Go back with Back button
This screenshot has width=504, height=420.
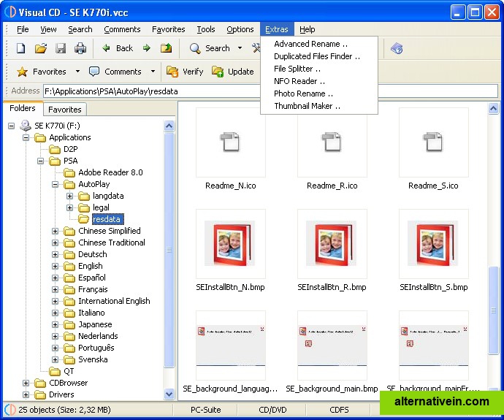pos(118,48)
